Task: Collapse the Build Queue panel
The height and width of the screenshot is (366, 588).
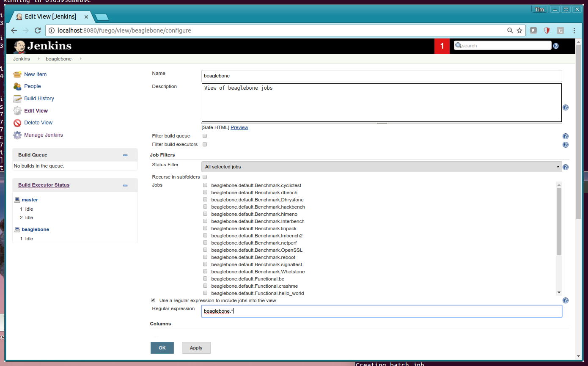Action: click(x=125, y=155)
